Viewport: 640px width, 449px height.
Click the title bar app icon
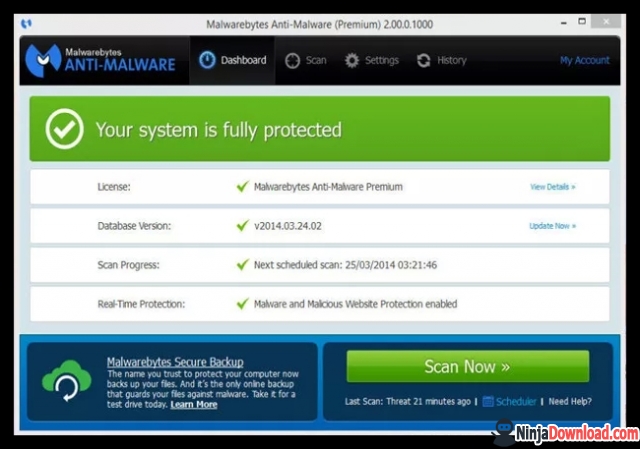(26, 24)
